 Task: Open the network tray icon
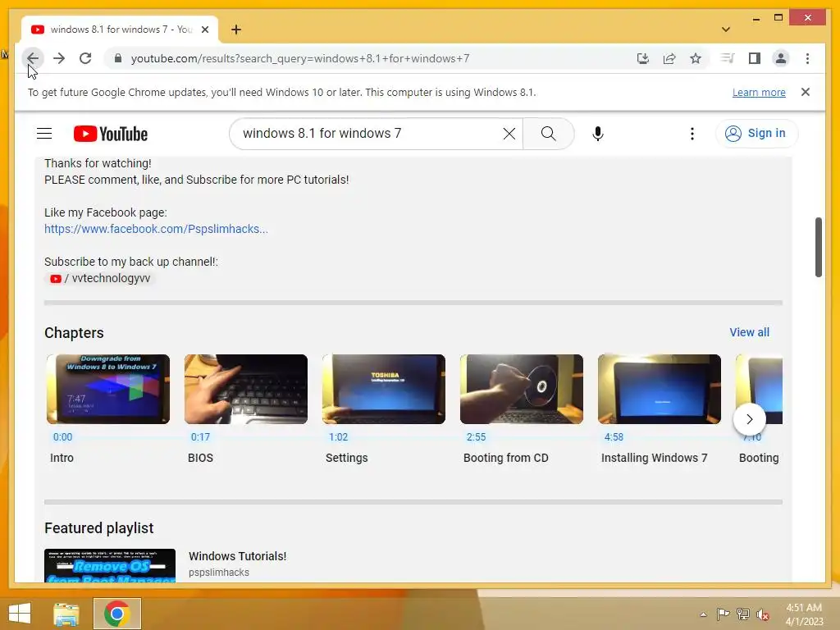point(743,614)
